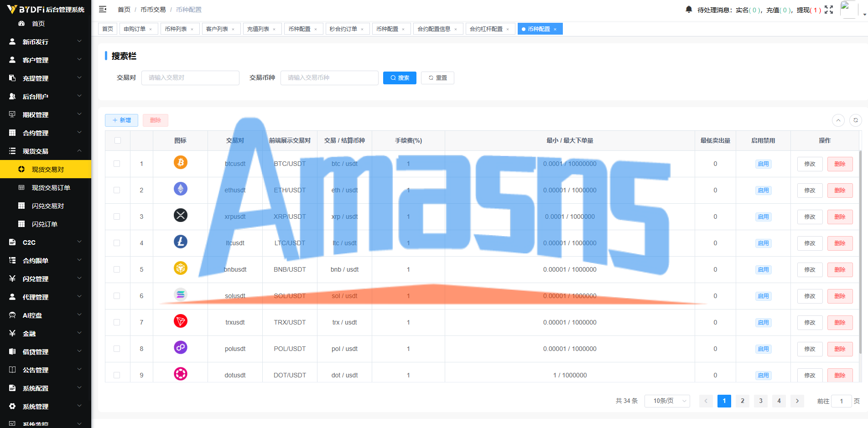Open the 10条/页 page size dropdown
This screenshot has height=428, width=868.
click(x=667, y=401)
